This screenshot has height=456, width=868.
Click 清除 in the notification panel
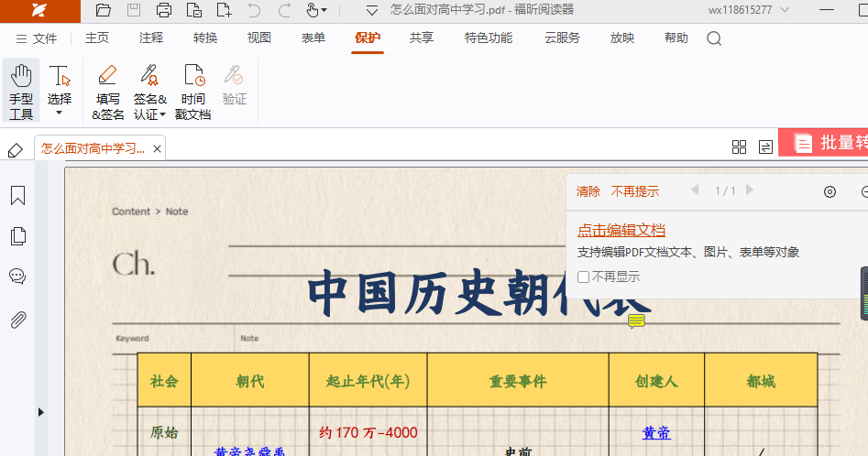(588, 191)
